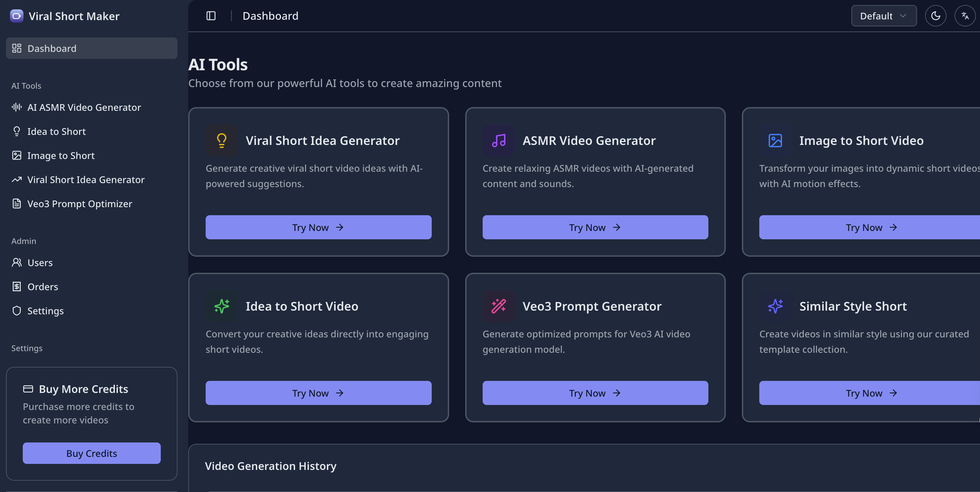
Task: Select the Dashboard sidebar item
Action: coord(92,48)
